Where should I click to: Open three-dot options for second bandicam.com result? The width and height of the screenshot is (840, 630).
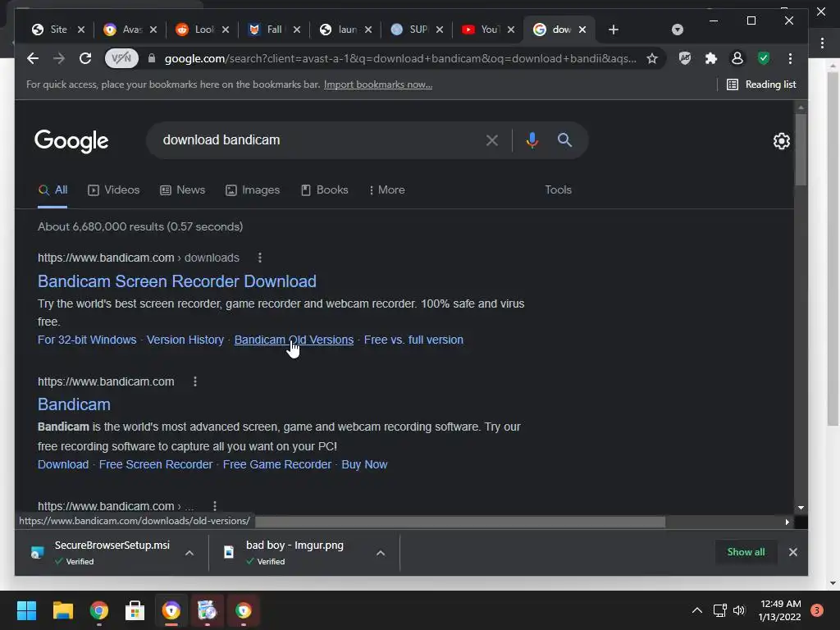(x=195, y=381)
